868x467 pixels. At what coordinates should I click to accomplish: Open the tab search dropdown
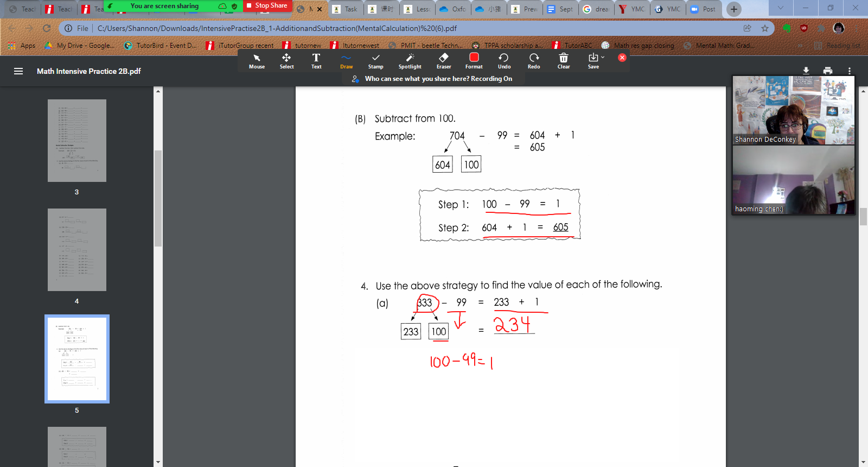coord(780,8)
